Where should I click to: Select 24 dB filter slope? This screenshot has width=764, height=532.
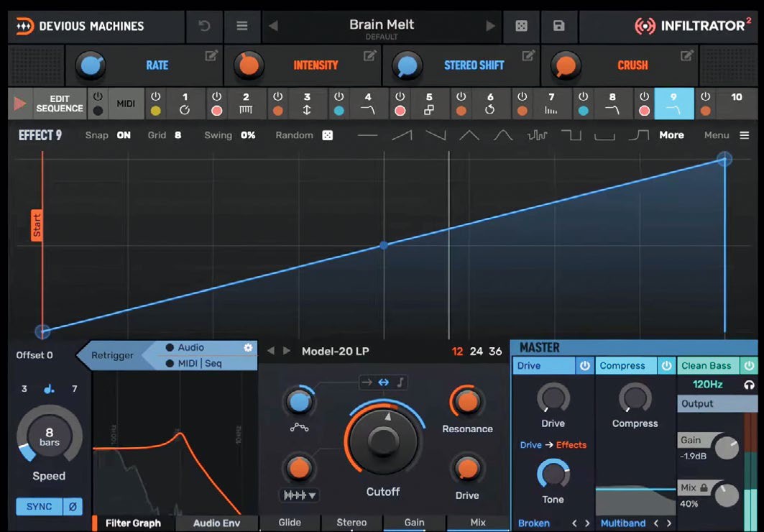476,352
